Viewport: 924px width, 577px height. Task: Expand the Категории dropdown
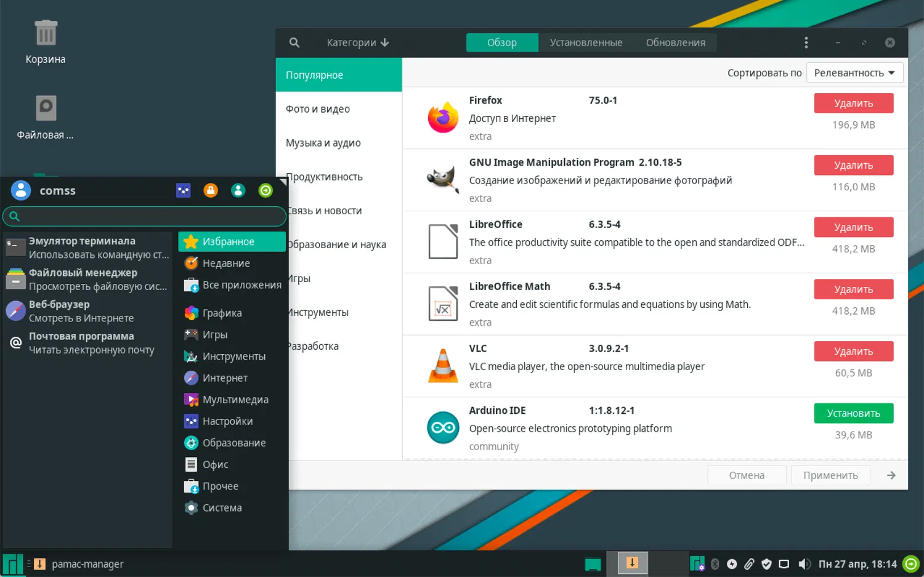[x=357, y=42]
